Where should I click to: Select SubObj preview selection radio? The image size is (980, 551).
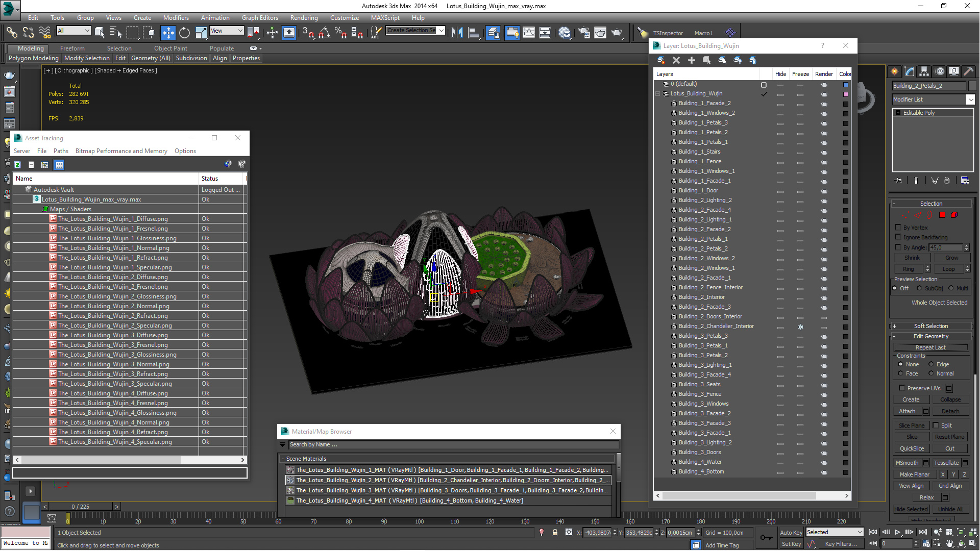pyautogui.click(x=919, y=288)
